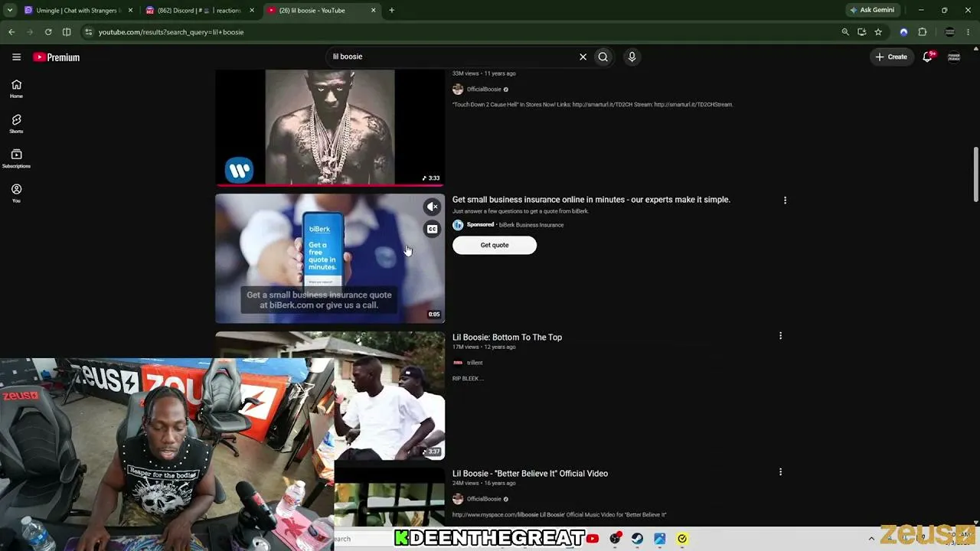
Task: Focus the YouTube search field
Action: point(452,57)
